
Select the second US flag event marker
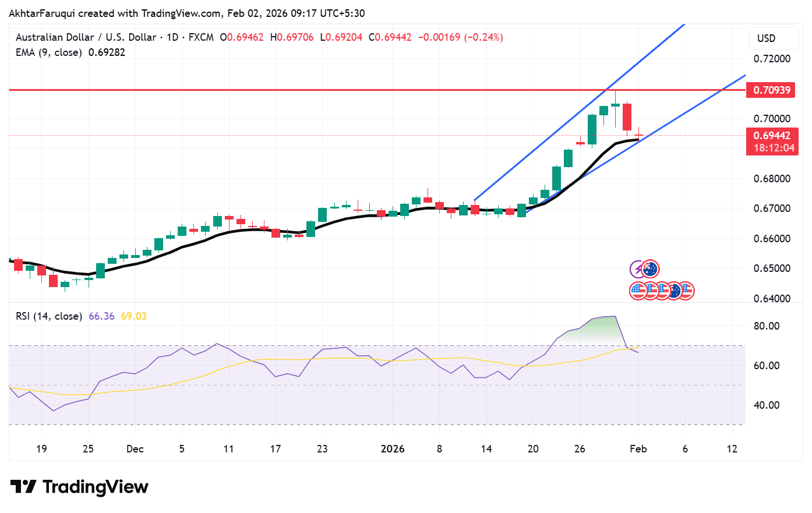650,291
